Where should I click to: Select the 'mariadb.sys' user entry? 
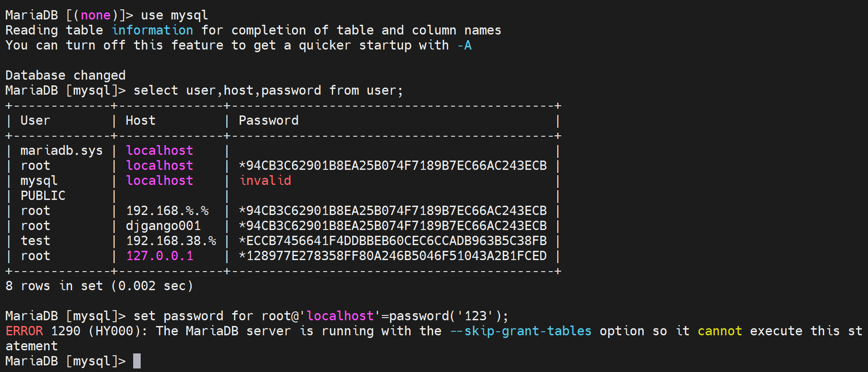point(61,150)
